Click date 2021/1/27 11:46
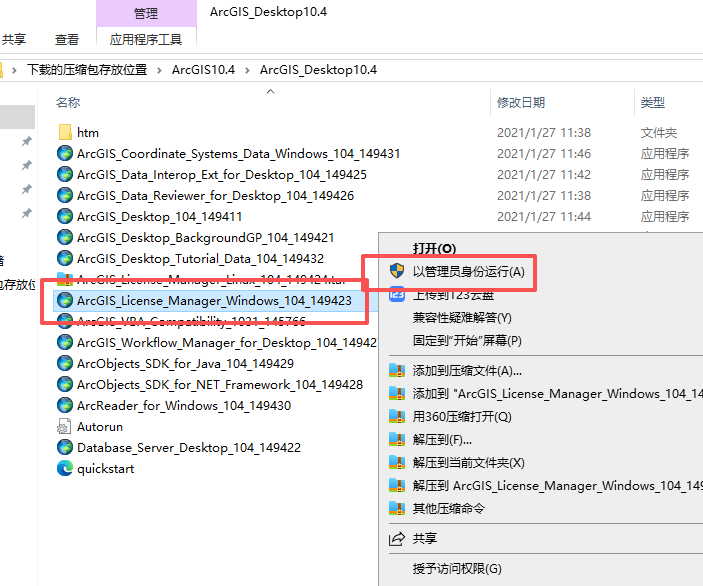The width and height of the screenshot is (703, 586). point(544,153)
